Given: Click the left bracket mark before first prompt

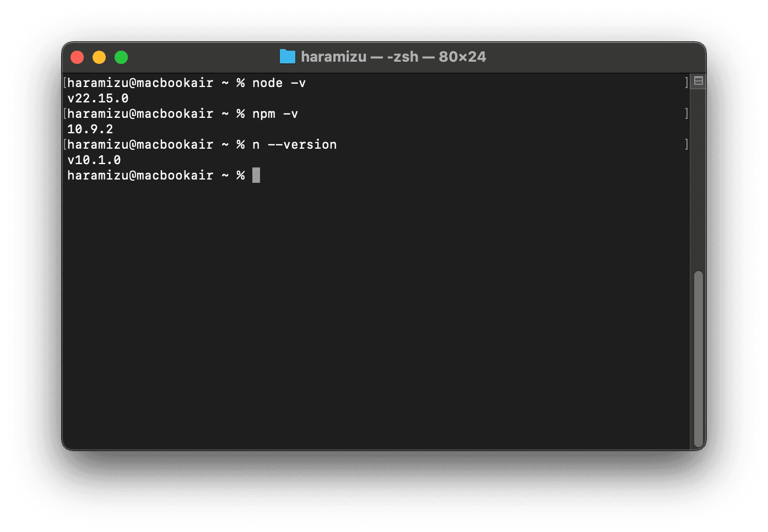Looking at the screenshot, I should tap(65, 83).
